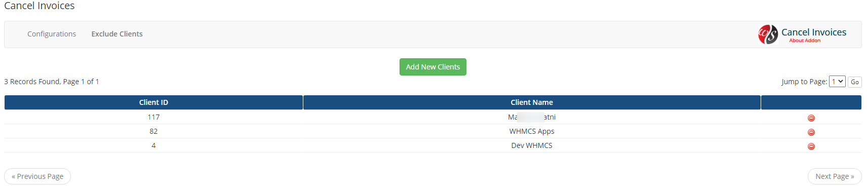Screen dimensions: 868x186
Task: Go to Previous Page
Action: click(x=37, y=176)
